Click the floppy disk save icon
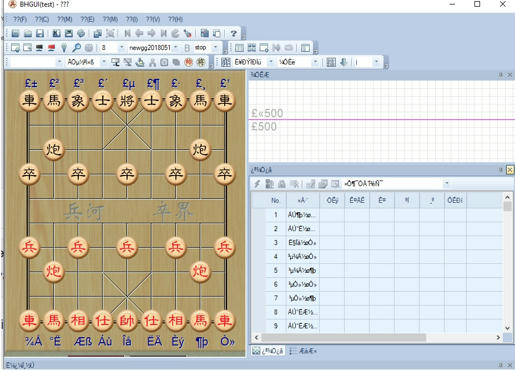Screen dimensions: 515x370 (x=40, y=33)
